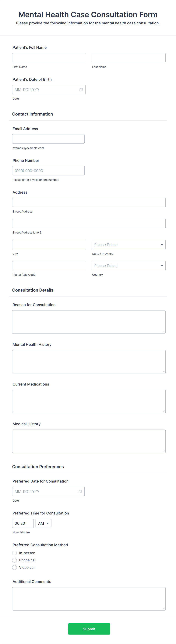Click the Mental Health History text area

click(x=89, y=362)
